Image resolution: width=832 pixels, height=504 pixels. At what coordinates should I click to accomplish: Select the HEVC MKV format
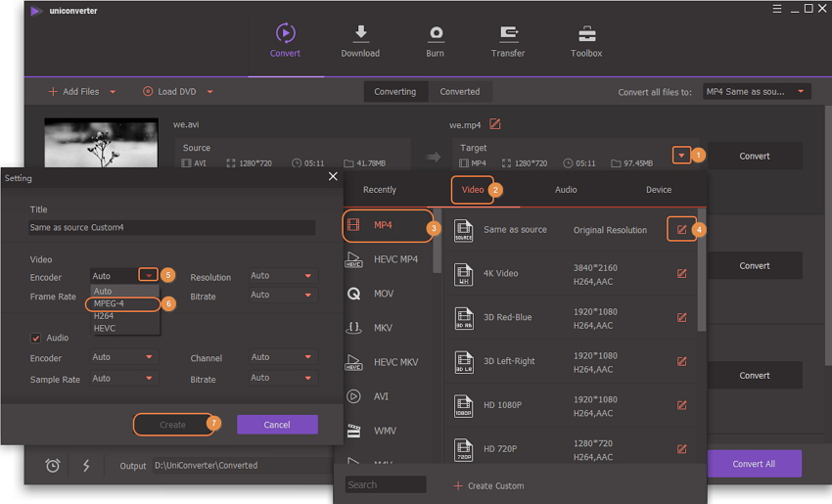(x=389, y=362)
